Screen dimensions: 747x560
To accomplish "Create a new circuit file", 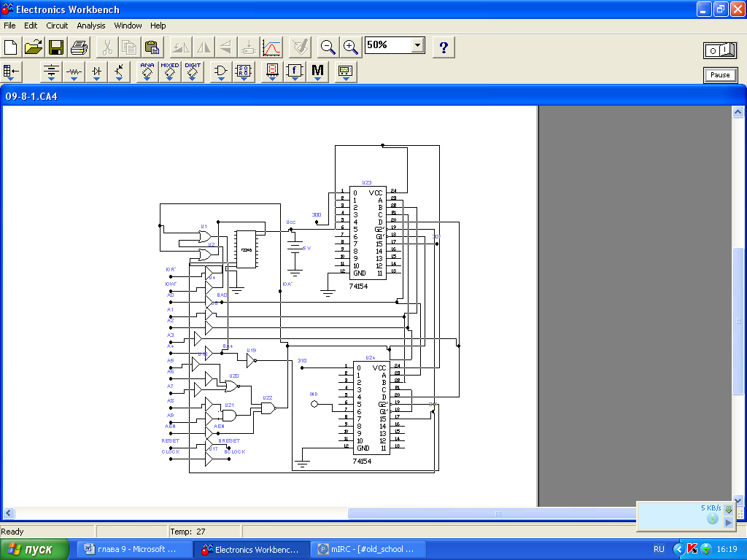I will (10, 47).
